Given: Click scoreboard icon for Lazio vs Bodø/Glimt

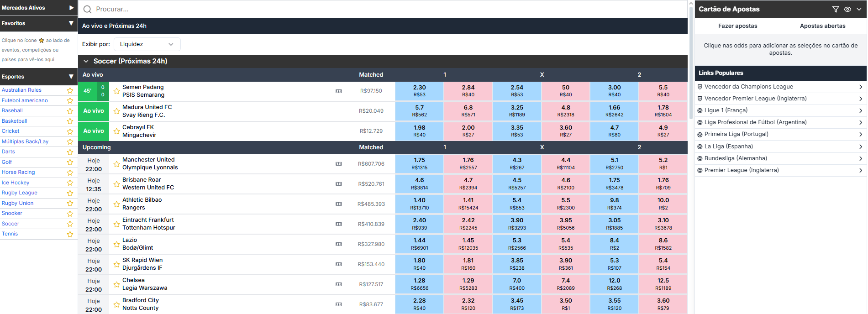Looking at the screenshot, I should [339, 244].
